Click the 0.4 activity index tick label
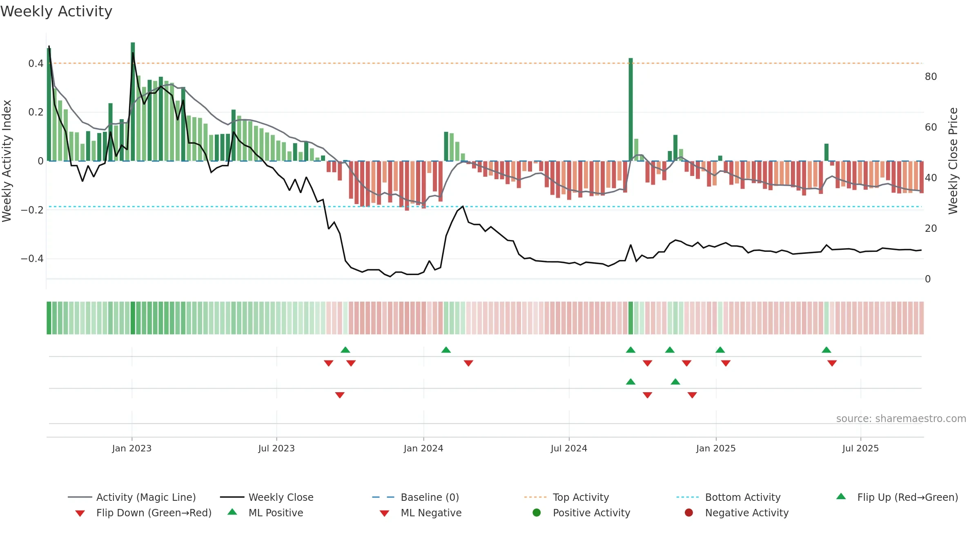The width and height of the screenshot is (980, 551). pyautogui.click(x=36, y=63)
